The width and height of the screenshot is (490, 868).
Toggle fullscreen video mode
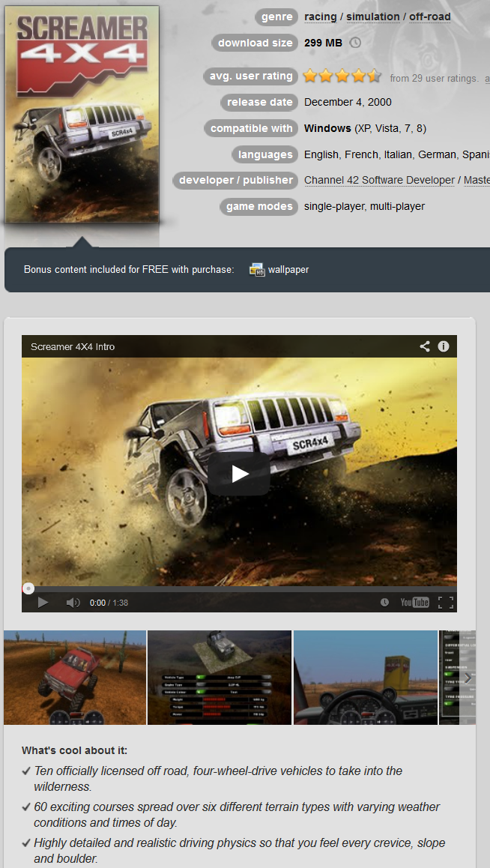[446, 603]
